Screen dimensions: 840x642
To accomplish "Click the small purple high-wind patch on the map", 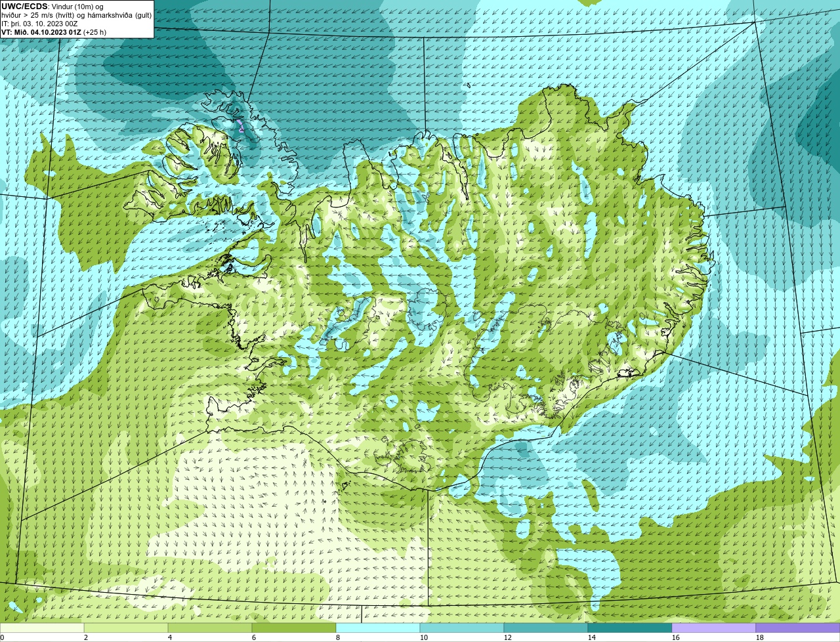I will (241, 126).
